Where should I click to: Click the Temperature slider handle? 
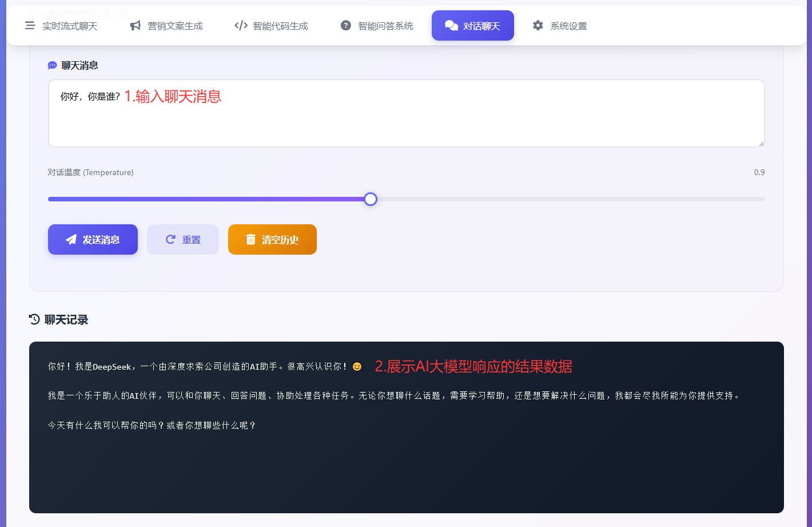click(371, 199)
